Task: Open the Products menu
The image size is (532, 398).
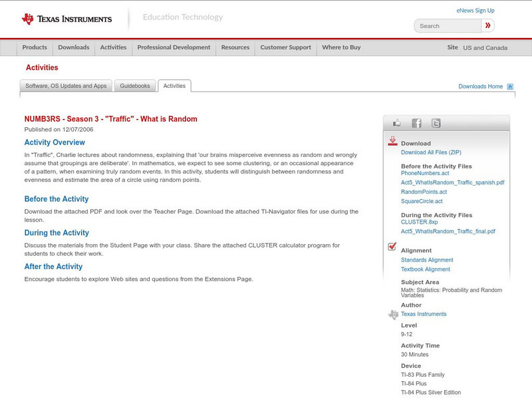Action: 35,47
